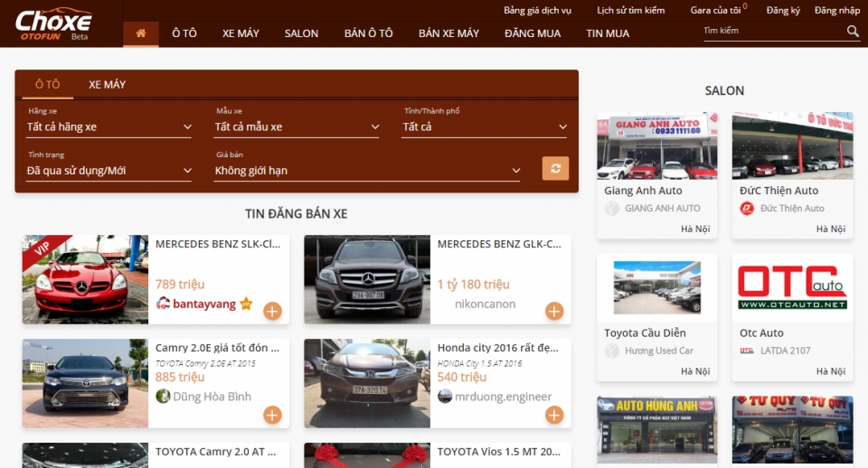868x468 pixels.
Task: Open Gara của tôi link
Action: point(715,10)
